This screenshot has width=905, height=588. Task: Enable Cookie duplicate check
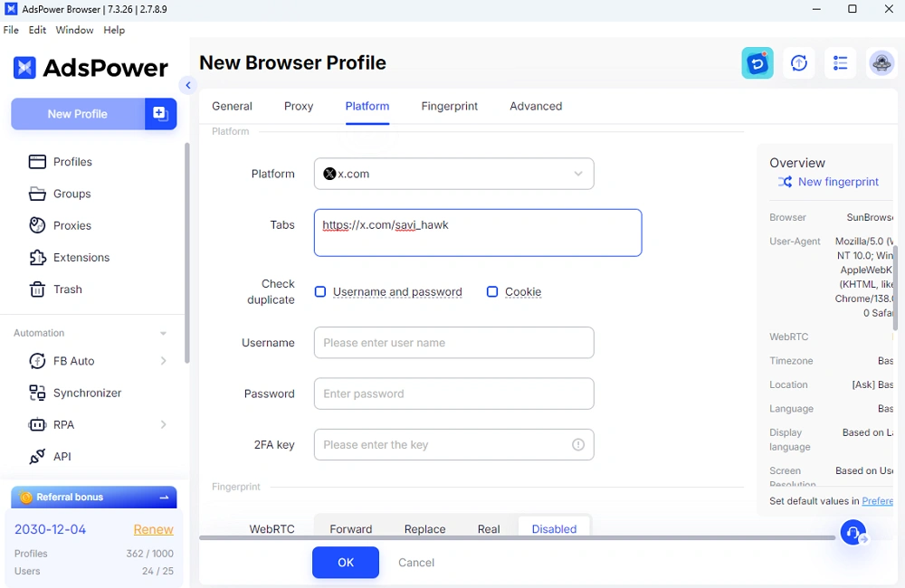[x=491, y=291]
